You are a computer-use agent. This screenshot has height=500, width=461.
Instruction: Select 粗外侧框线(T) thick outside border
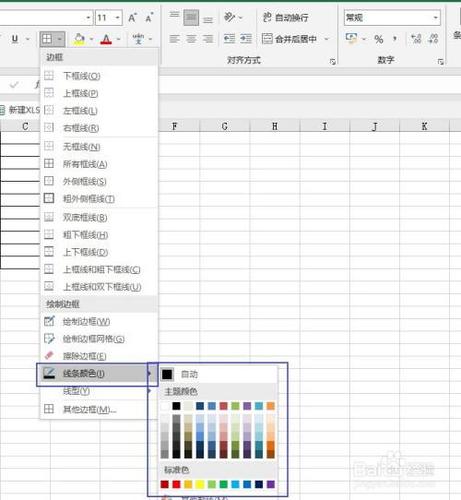click(99, 199)
